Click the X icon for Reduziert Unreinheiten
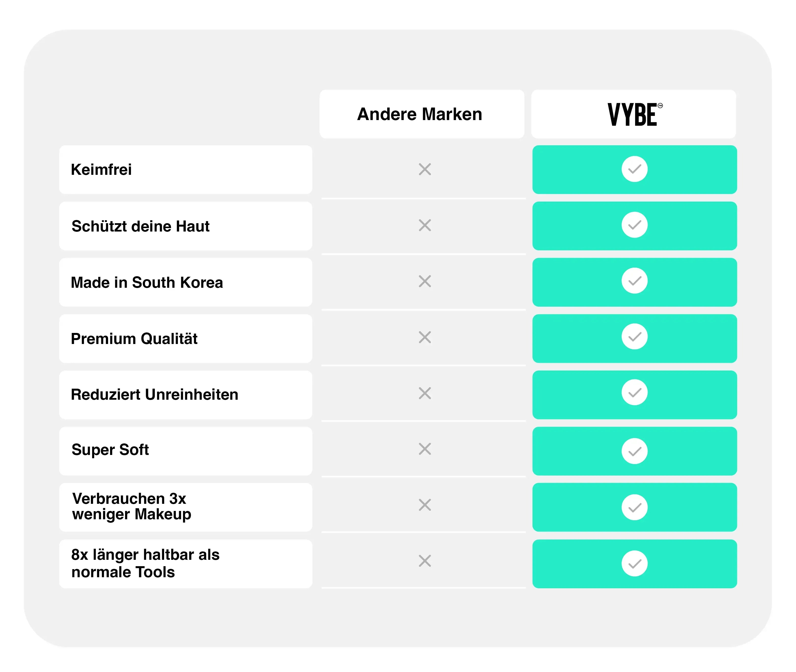Viewport: 796px width, 672px height. 425,393
